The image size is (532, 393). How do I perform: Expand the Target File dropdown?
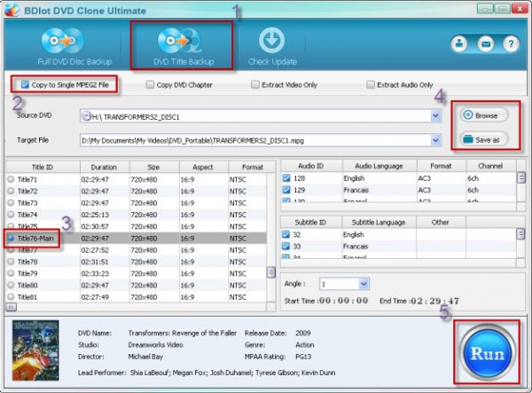(435, 140)
